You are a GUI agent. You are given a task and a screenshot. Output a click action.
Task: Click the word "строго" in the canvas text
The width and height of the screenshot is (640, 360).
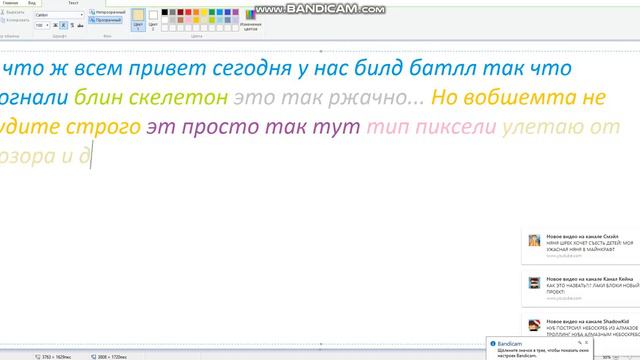click(103, 127)
